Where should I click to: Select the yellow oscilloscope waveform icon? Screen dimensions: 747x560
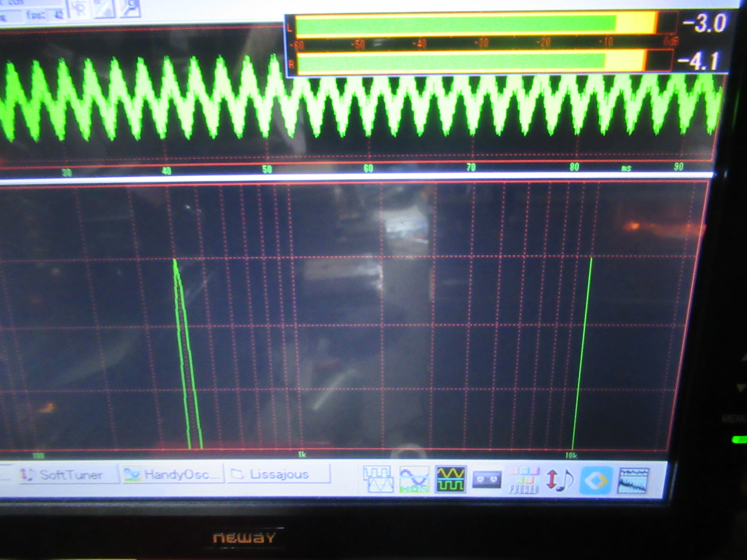pyautogui.click(x=451, y=479)
